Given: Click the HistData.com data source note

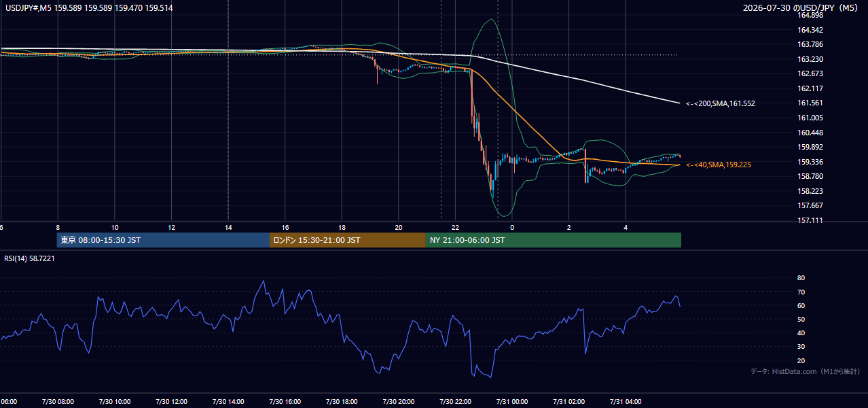Looking at the screenshot, I should pos(806,371).
